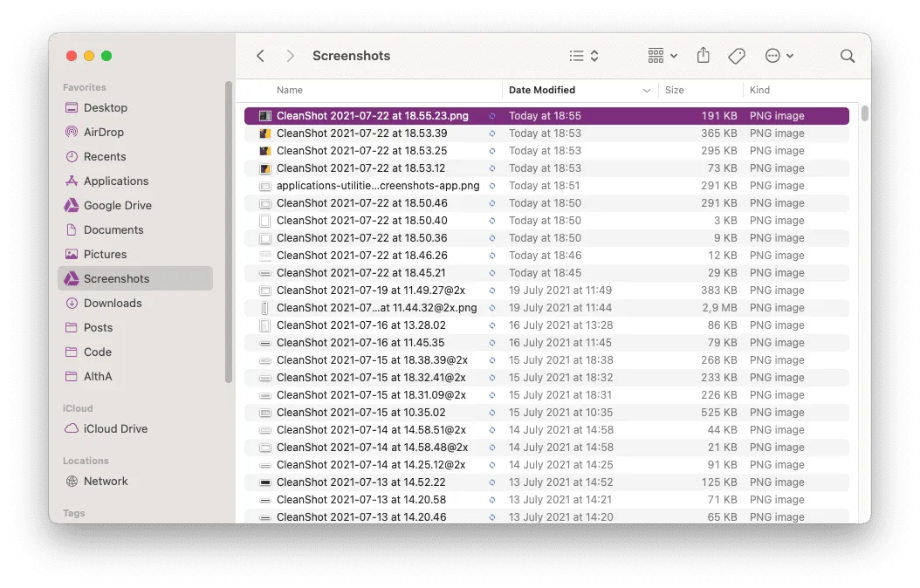Image resolution: width=920 pixels, height=588 pixels.
Task: Open the group-by dropdown in the toolbar
Action: (x=661, y=55)
